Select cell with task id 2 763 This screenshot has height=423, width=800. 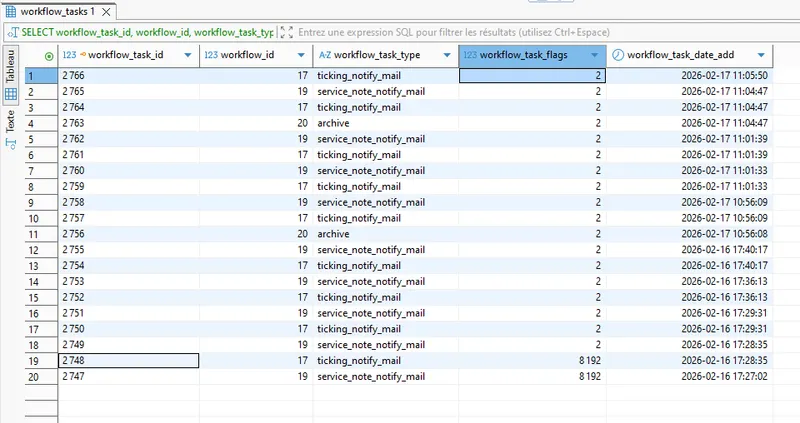point(129,123)
